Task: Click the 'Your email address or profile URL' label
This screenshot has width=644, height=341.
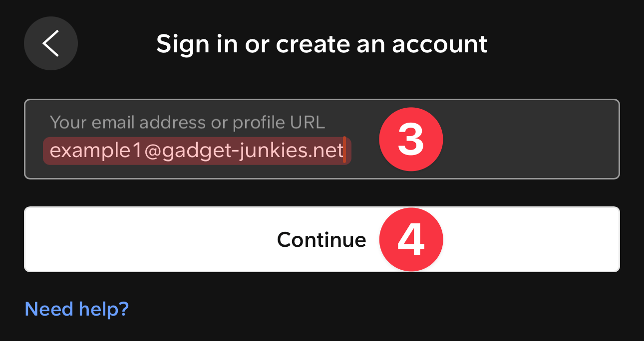Action: click(187, 122)
